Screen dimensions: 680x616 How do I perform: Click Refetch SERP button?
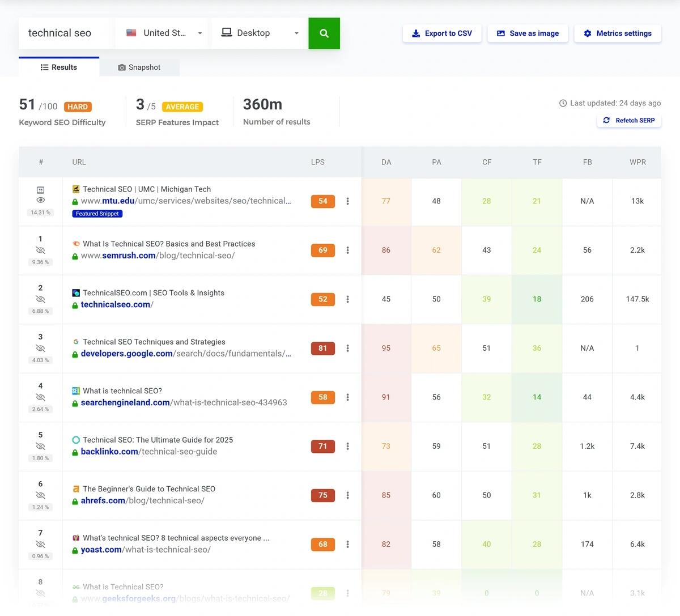point(629,120)
